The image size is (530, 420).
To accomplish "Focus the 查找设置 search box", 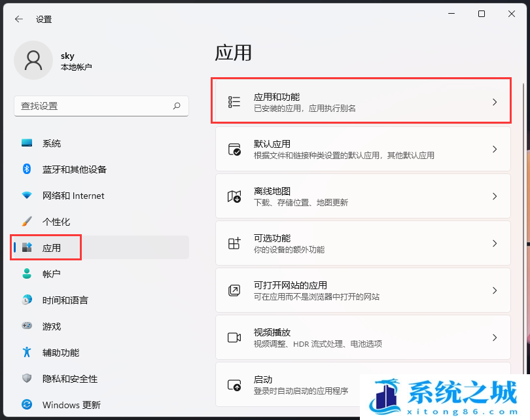I will [x=101, y=106].
